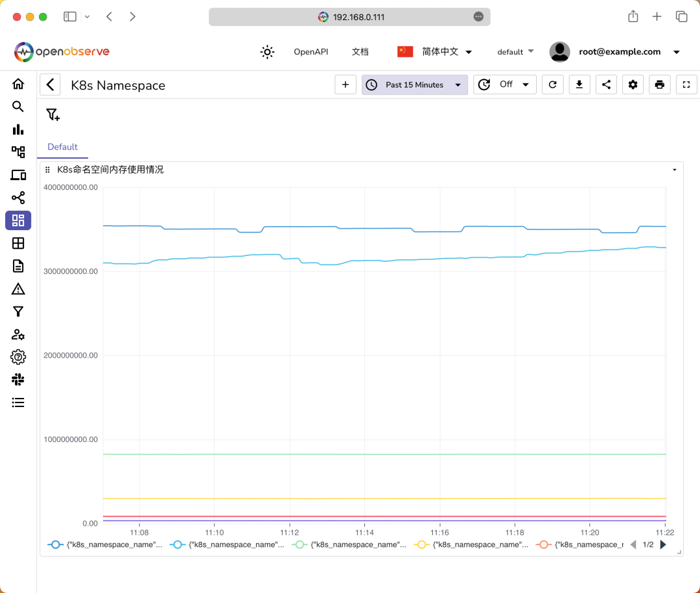
Task: Open OpenAPI link in header
Action: pyautogui.click(x=310, y=52)
